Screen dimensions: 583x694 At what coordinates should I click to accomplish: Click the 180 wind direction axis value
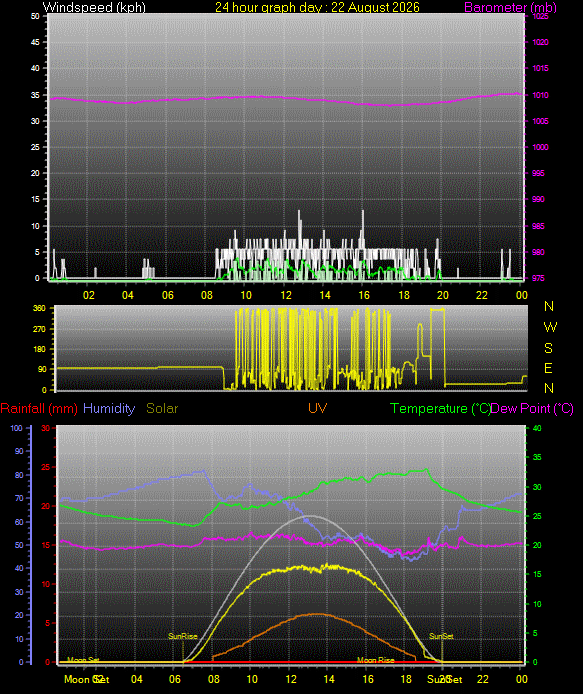39,349
